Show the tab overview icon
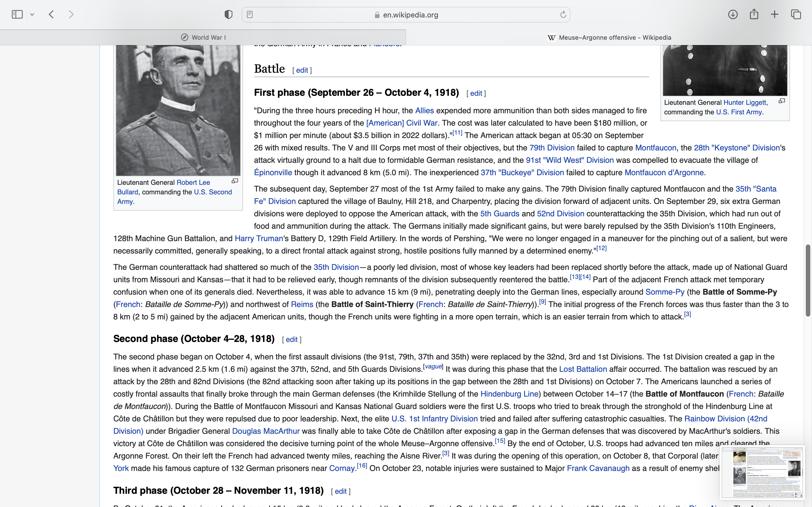Screen dimensions: 812x507 click(x=796, y=14)
